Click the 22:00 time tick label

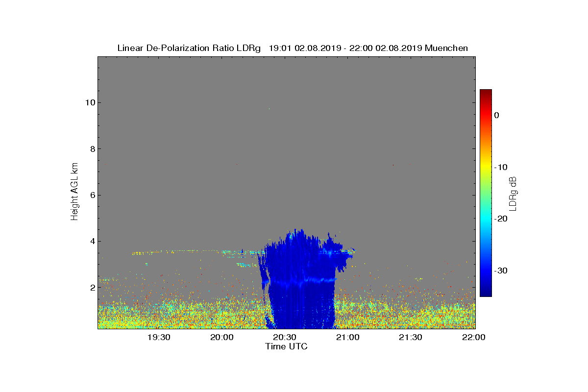click(473, 337)
